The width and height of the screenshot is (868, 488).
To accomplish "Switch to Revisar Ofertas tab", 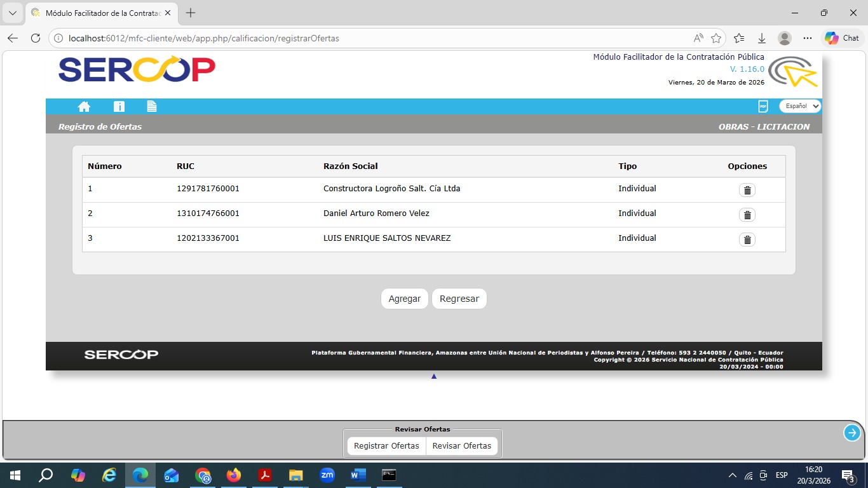I will (x=462, y=446).
